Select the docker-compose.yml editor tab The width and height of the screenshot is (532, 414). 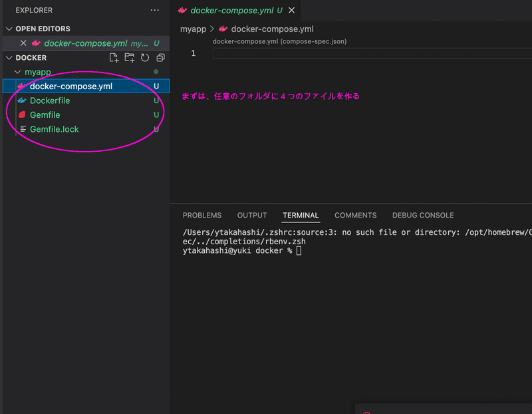[235, 11]
